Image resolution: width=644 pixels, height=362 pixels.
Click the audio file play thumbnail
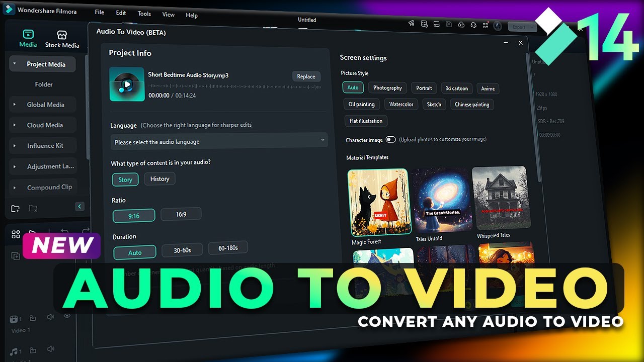[127, 84]
